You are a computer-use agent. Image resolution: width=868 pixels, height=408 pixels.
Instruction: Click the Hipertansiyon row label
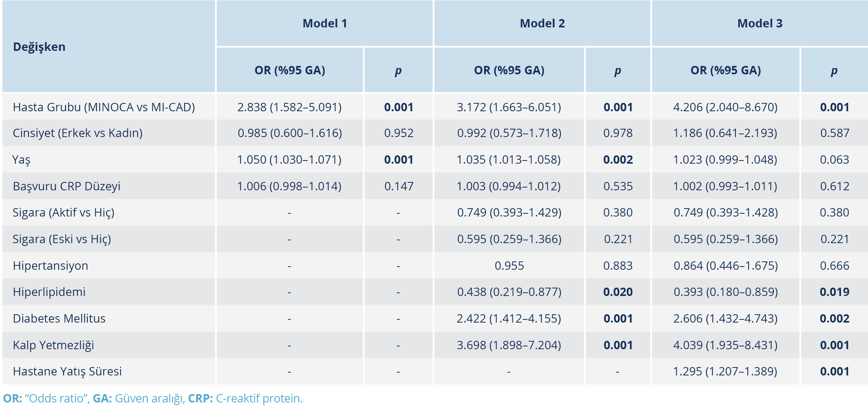50,266
